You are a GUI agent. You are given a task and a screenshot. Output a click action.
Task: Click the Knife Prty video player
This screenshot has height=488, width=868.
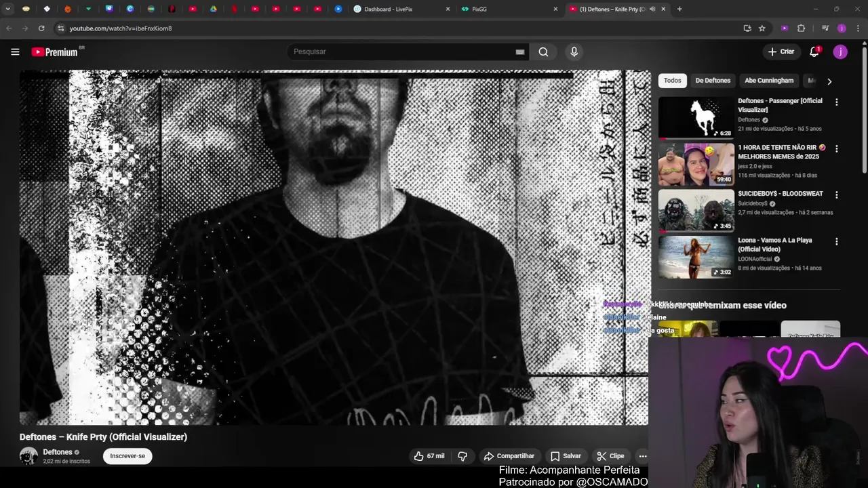pos(334,247)
